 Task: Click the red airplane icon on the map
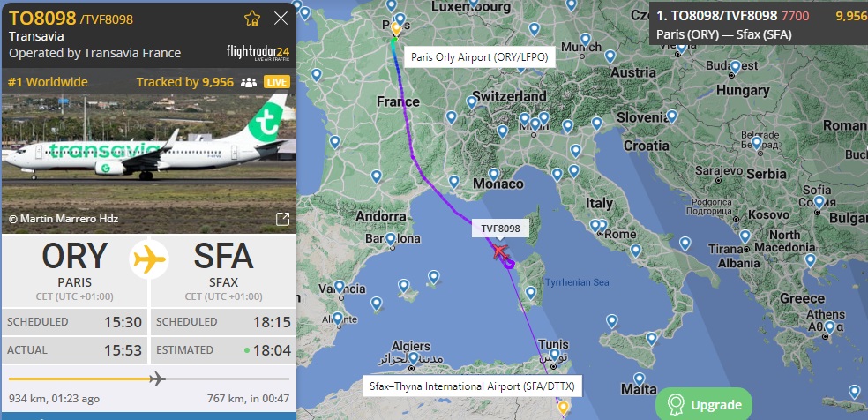coord(500,251)
